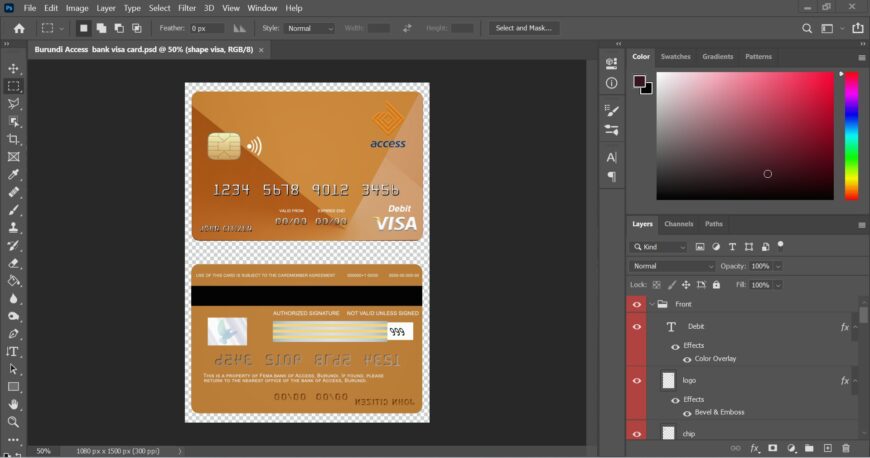Open the Fill slider dropdown arrow

click(778, 285)
